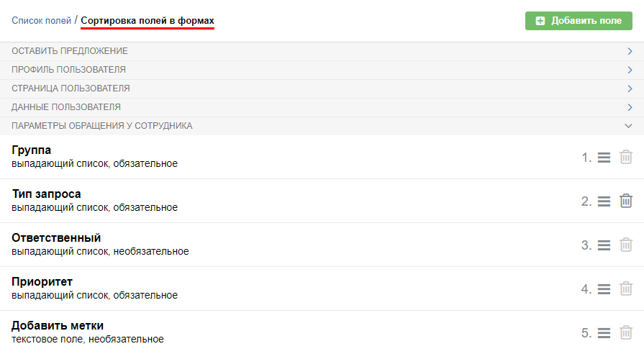Expand the Страница пользователя section
This screenshot has height=354, width=644.
pyautogui.click(x=629, y=88)
